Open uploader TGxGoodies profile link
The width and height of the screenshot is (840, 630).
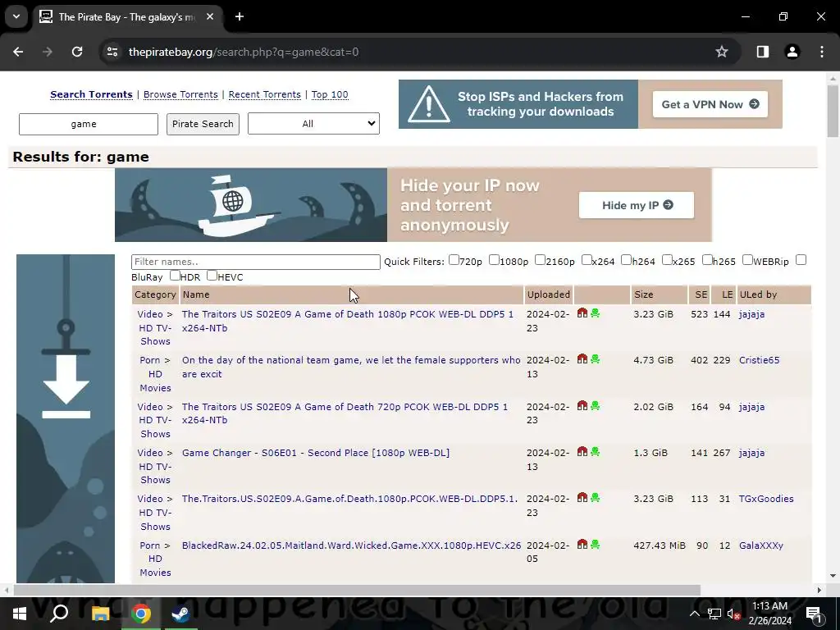coord(766,499)
